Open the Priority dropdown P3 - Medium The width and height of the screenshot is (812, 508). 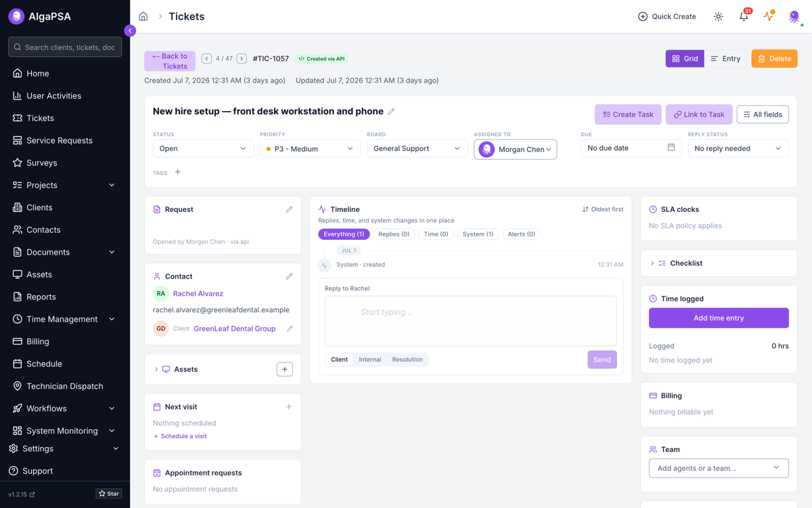click(310, 148)
